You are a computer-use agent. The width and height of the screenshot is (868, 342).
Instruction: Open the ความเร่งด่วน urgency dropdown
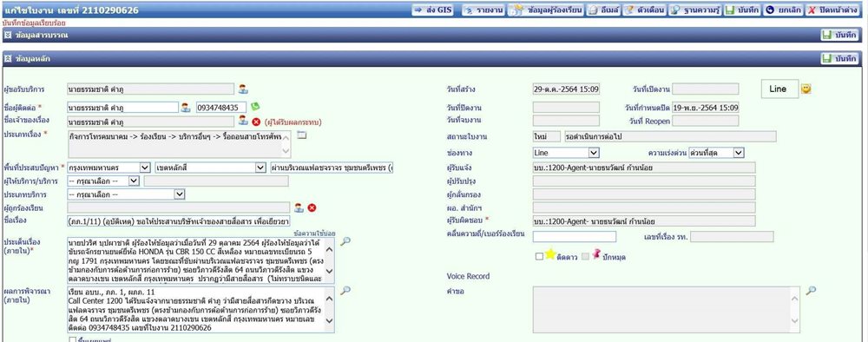[716, 152]
